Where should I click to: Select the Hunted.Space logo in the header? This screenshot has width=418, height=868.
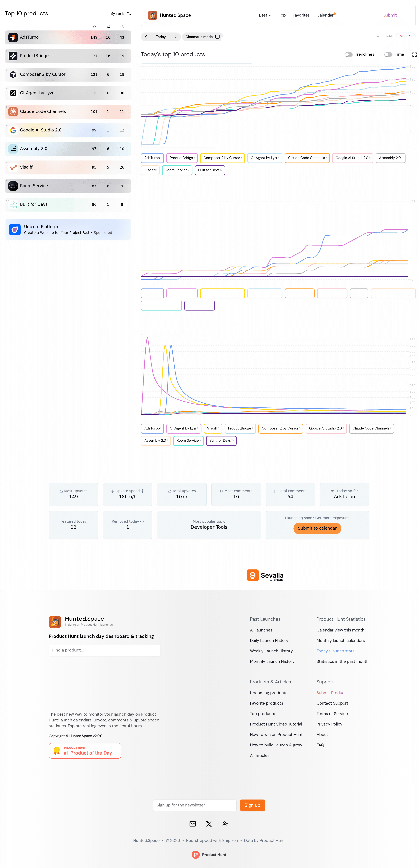(x=152, y=15)
